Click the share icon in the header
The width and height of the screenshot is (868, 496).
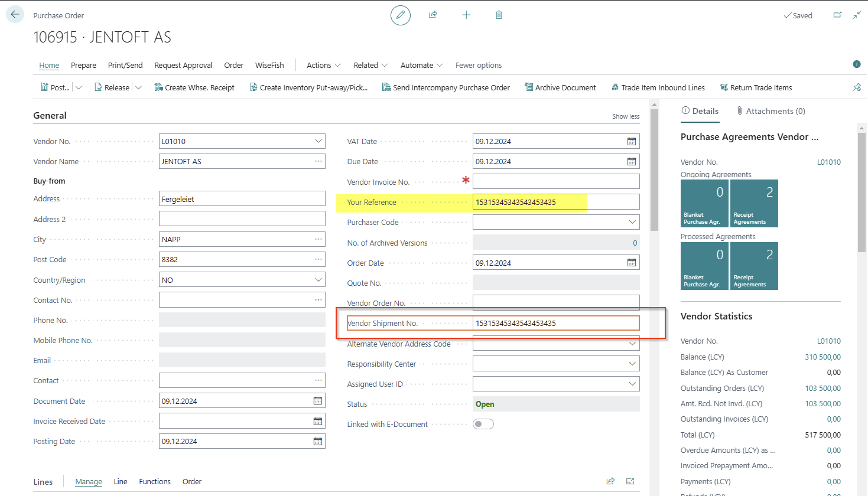click(433, 15)
